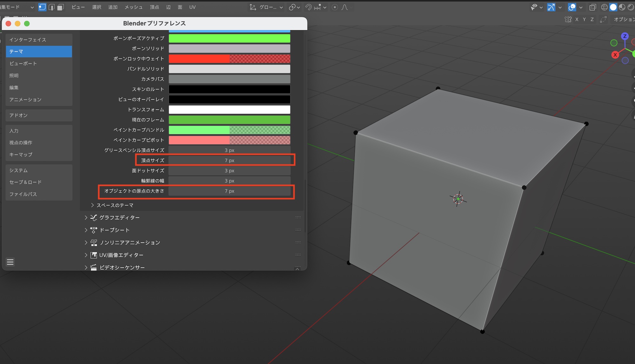Click the オプション button
The image size is (635, 364).
[x=624, y=19]
